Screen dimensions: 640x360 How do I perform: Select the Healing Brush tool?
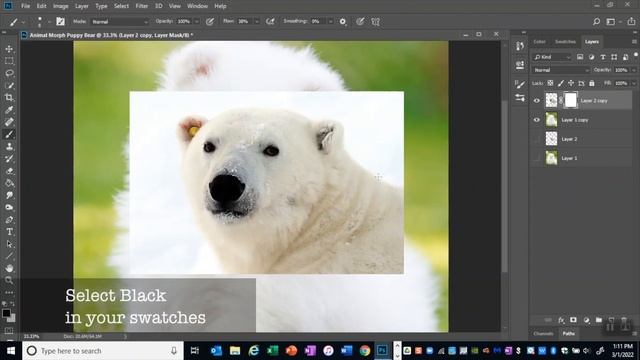click(9, 122)
